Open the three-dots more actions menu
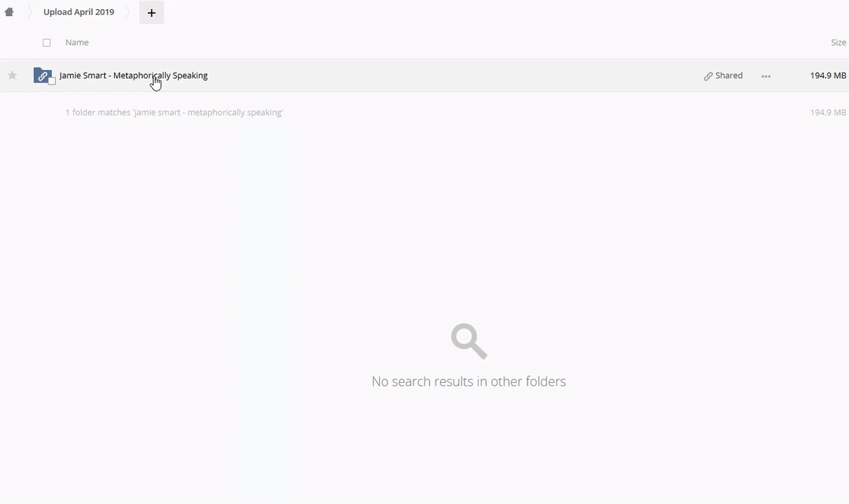The image size is (849, 504). pyautogui.click(x=766, y=76)
